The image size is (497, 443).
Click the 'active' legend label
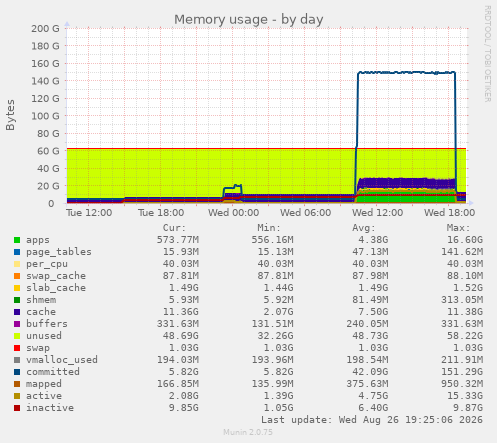44,396
